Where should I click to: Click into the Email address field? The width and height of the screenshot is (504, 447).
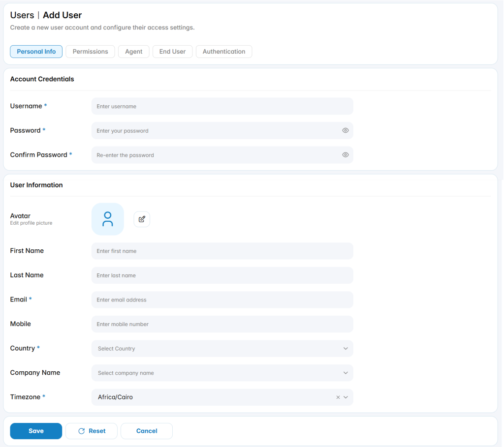click(x=222, y=299)
